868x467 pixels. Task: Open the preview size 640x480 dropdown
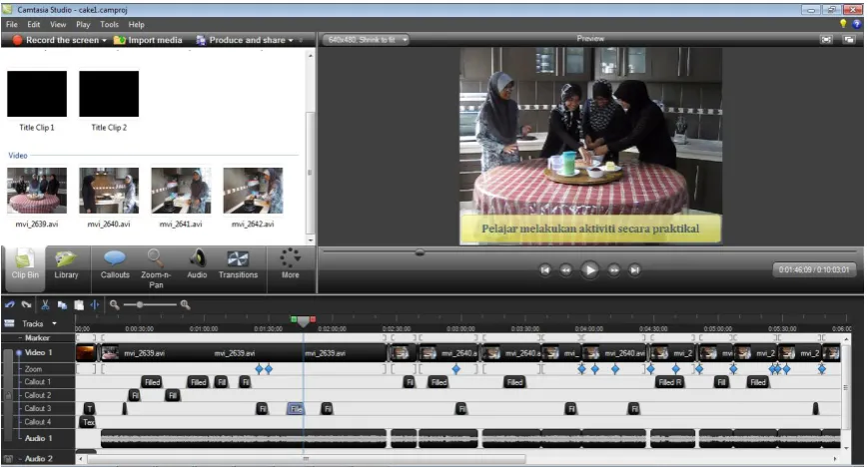pyautogui.click(x=366, y=40)
